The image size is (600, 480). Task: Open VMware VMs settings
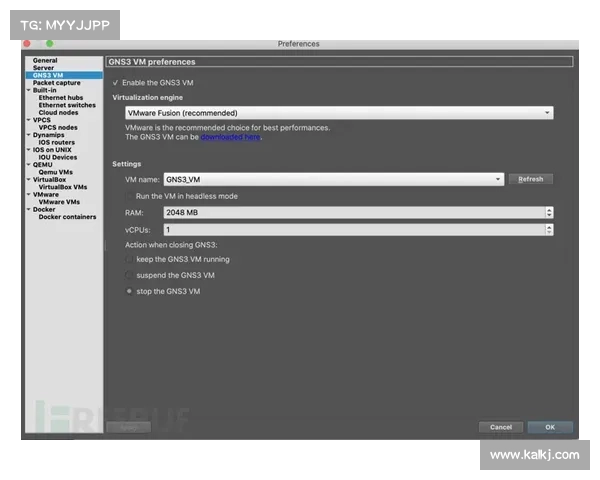coord(59,202)
